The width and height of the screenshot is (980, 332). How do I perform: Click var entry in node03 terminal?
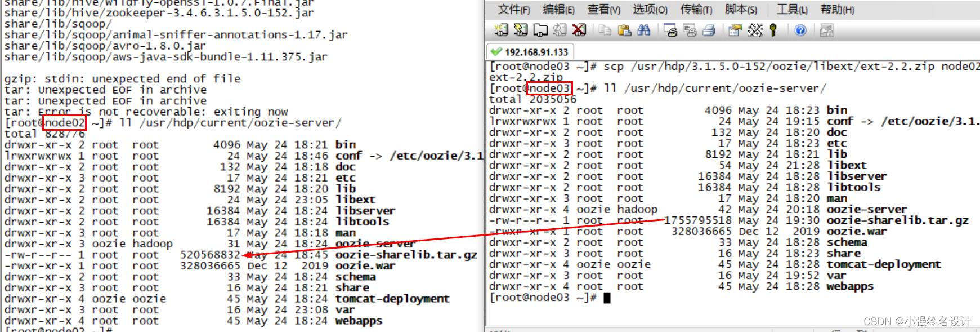836,276
